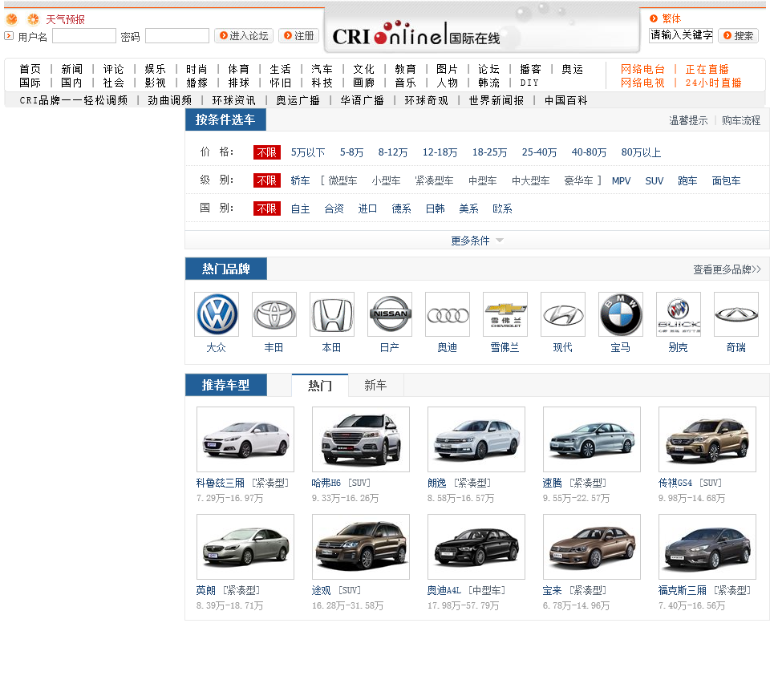Open the 朗逸 car thumbnail
The height and width of the screenshot is (700, 770).
[476, 439]
